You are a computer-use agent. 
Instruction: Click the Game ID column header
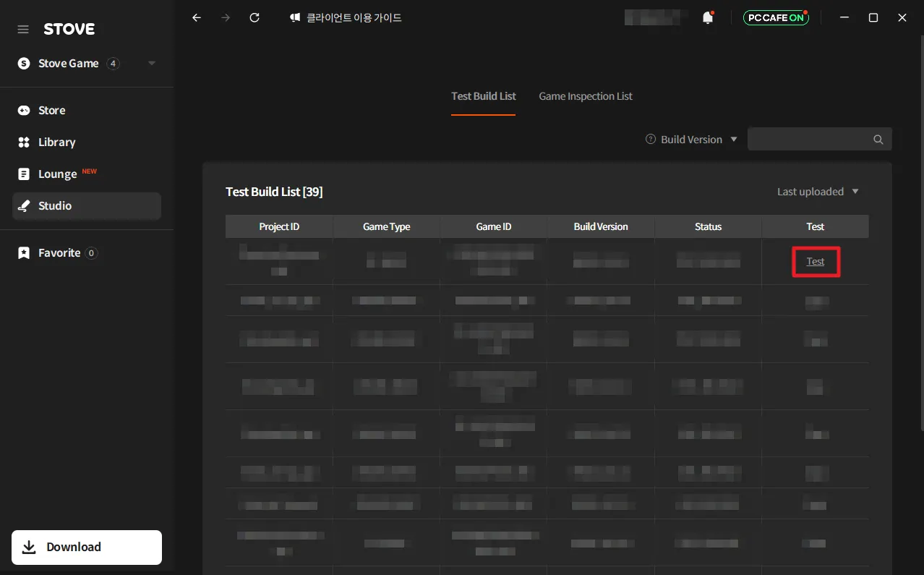click(494, 226)
